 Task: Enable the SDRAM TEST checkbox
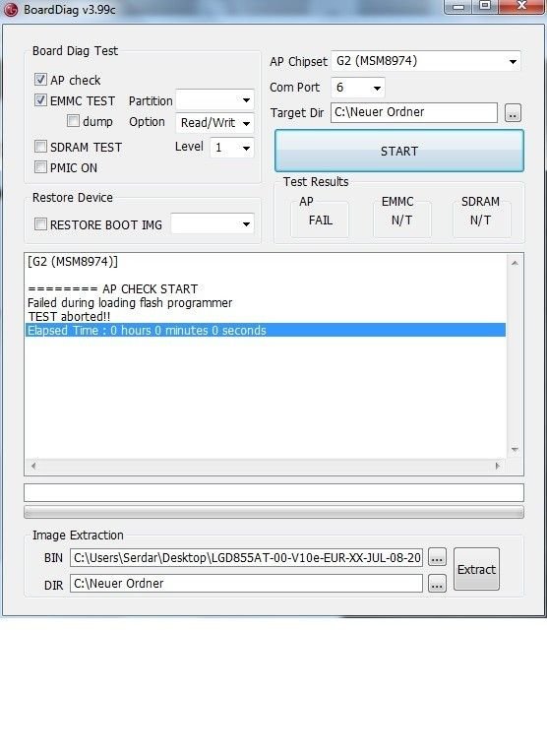click(40, 147)
